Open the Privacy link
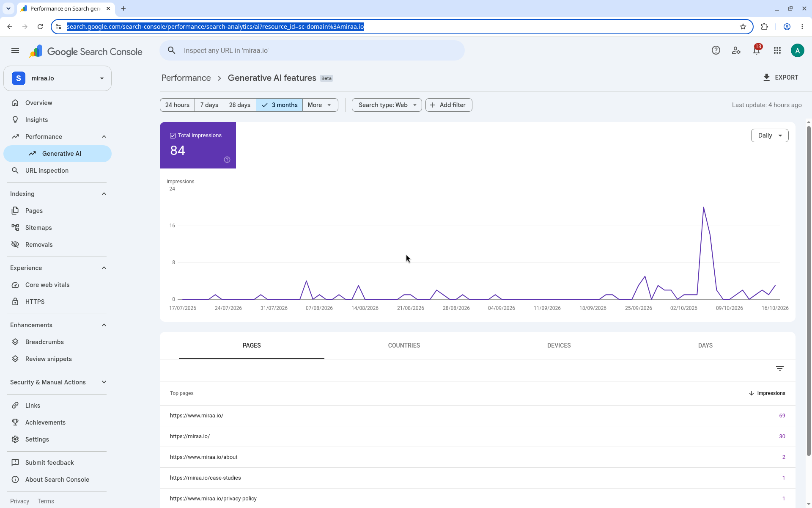 tap(19, 501)
